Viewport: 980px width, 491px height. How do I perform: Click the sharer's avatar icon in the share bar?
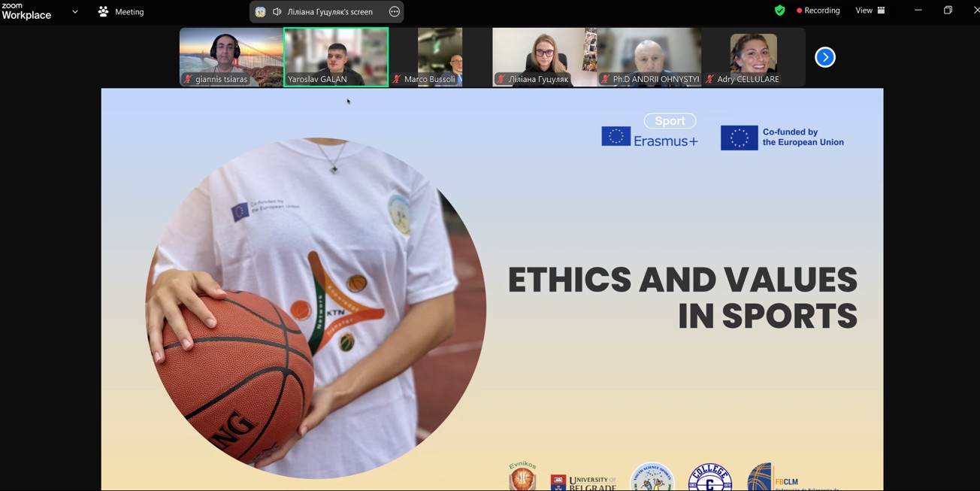coord(260,11)
